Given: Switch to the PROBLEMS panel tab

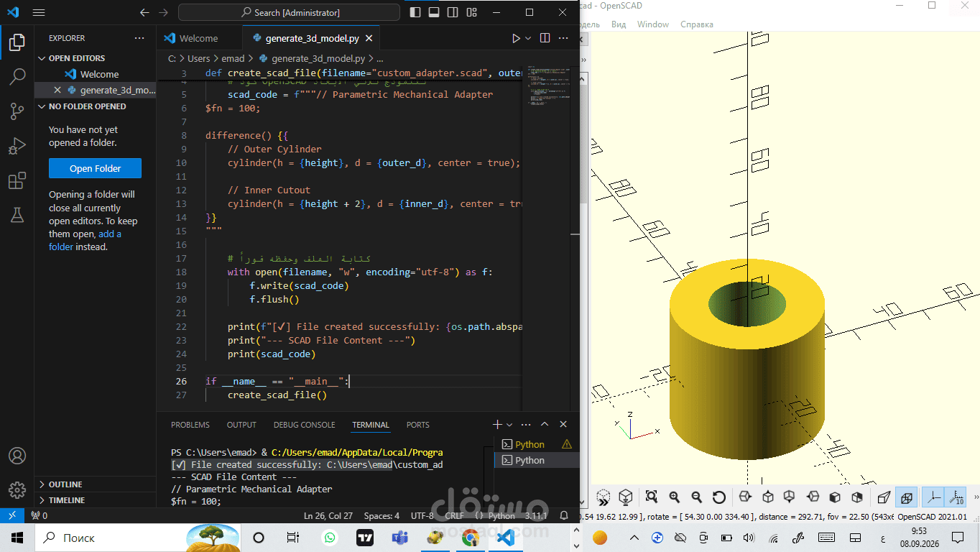Looking at the screenshot, I should click(x=190, y=425).
